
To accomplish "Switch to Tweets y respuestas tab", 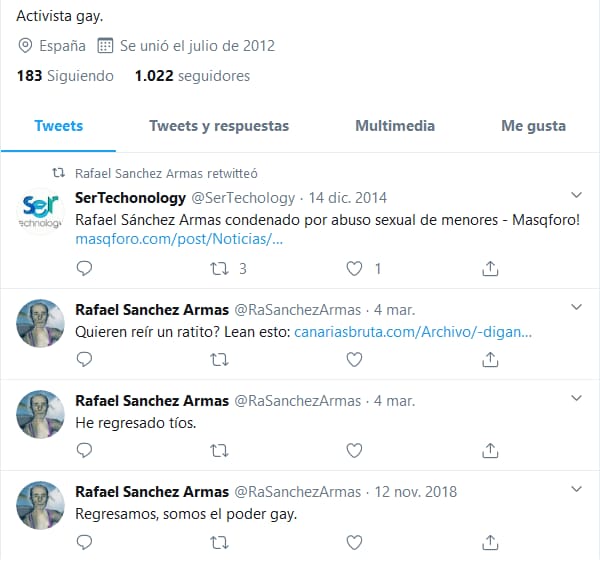I will (x=219, y=126).
